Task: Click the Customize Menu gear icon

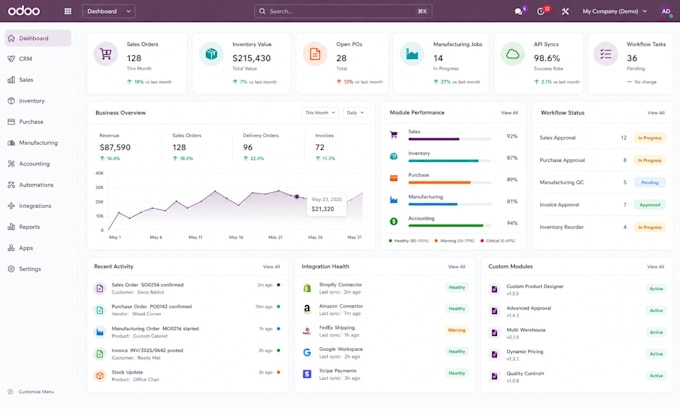Action: coord(10,392)
